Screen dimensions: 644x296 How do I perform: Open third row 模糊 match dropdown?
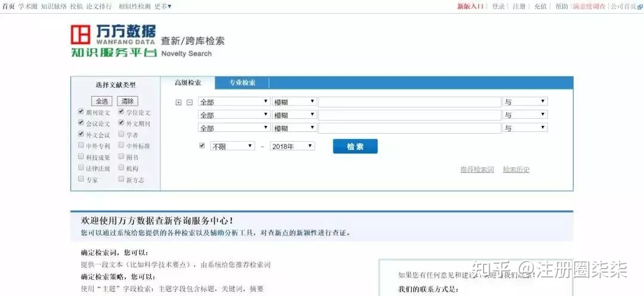(x=295, y=128)
